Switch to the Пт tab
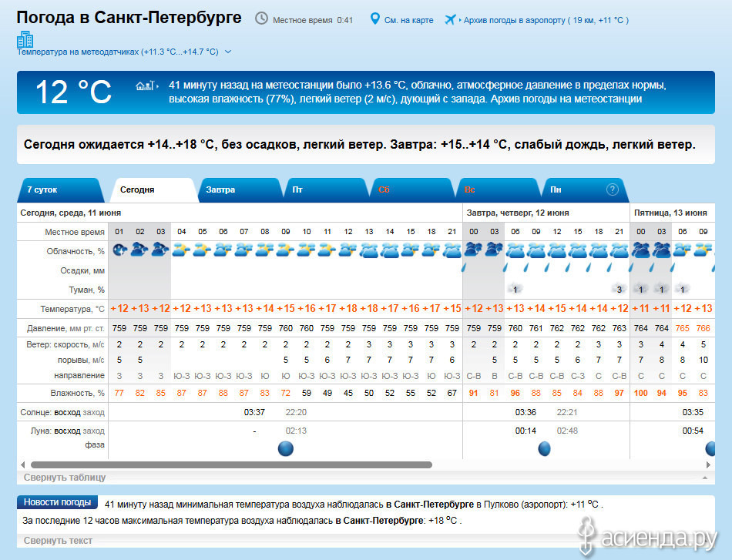Viewport: 732px width, 560px height. point(326,190)
